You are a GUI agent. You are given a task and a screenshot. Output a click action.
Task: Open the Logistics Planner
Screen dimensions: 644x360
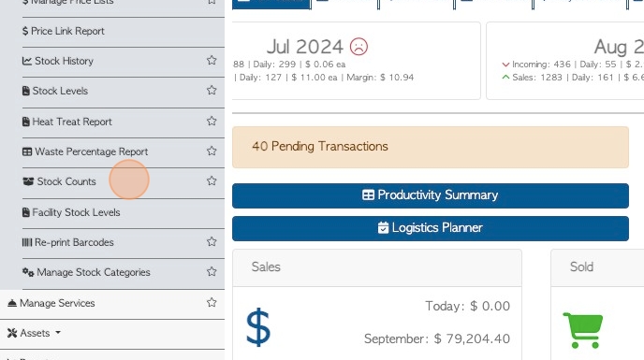coord(430,228)
